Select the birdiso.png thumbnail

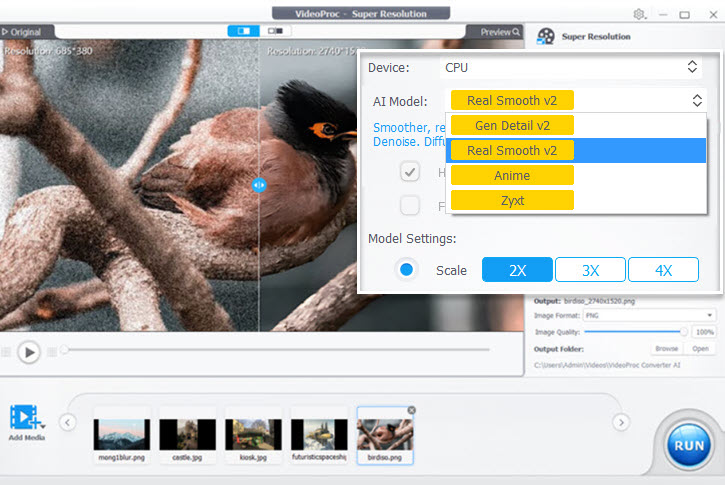pyautogui.click(x=385, y=435)
